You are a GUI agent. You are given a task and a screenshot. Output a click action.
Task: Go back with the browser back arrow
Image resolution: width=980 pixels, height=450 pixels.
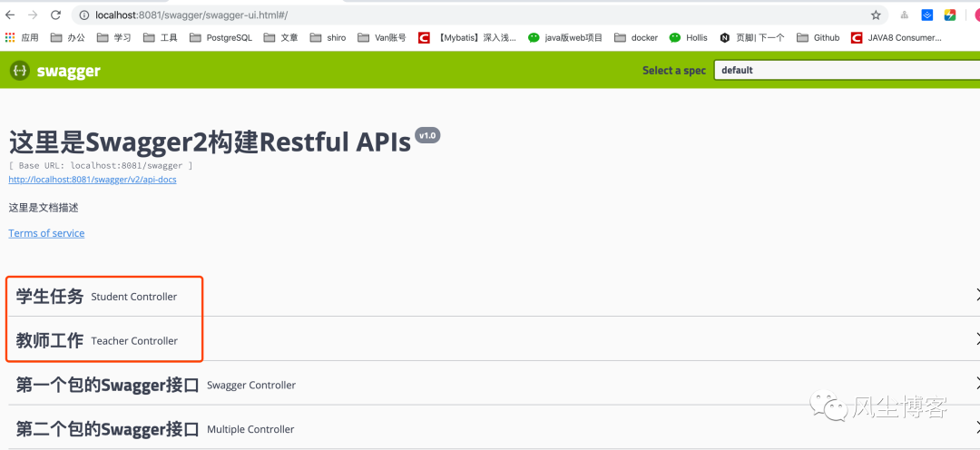[10, 15]
